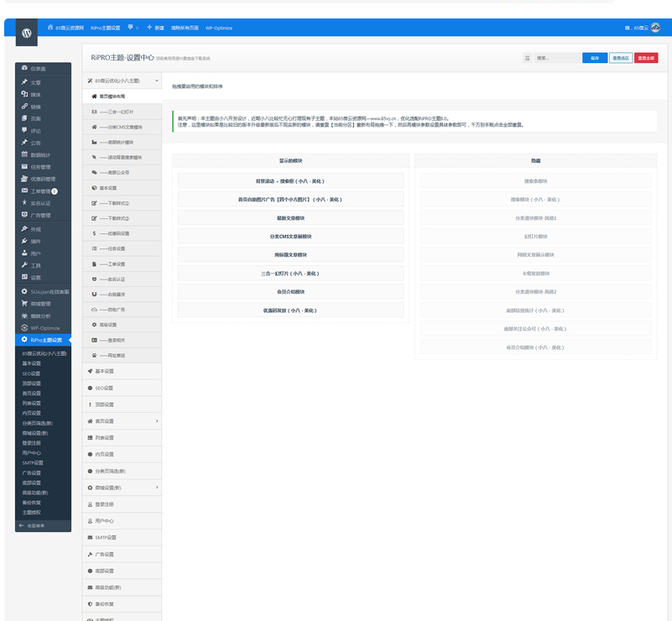Image resolution: width=672 pixels, height=621 pixels.
Task: Expand the 首页设置 submenu arrow
Action: (x=156, y=420)
